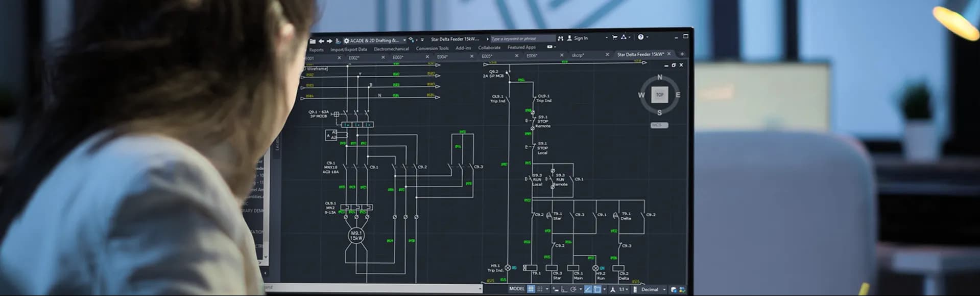Switch to the E003* drawing tab

point(398,57)
